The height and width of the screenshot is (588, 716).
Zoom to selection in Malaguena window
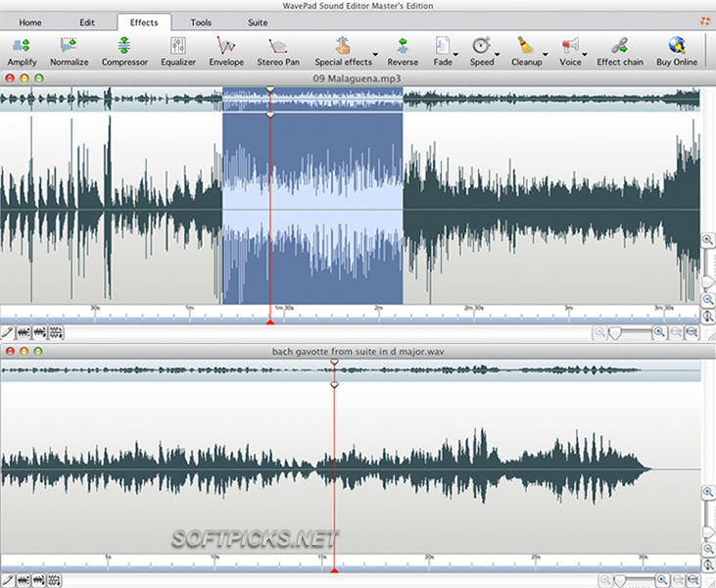676,332
